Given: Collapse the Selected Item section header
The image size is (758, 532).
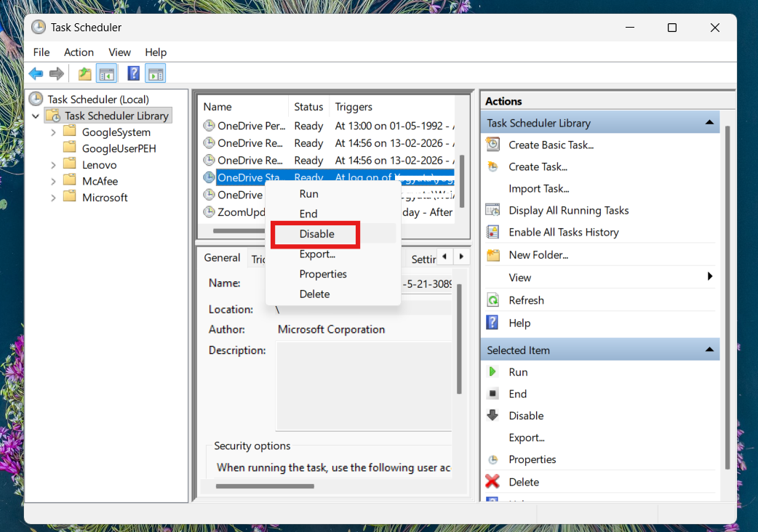Looking at the screenshot, I should [710, 350].
